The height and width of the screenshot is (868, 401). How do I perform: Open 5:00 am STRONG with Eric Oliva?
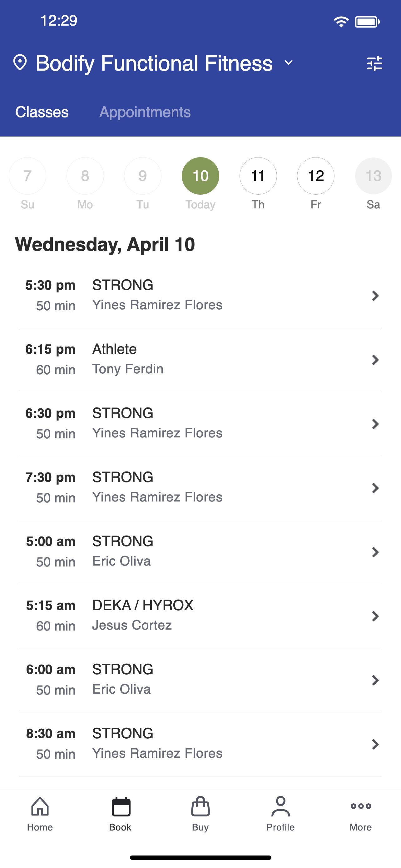pos(200,552)
